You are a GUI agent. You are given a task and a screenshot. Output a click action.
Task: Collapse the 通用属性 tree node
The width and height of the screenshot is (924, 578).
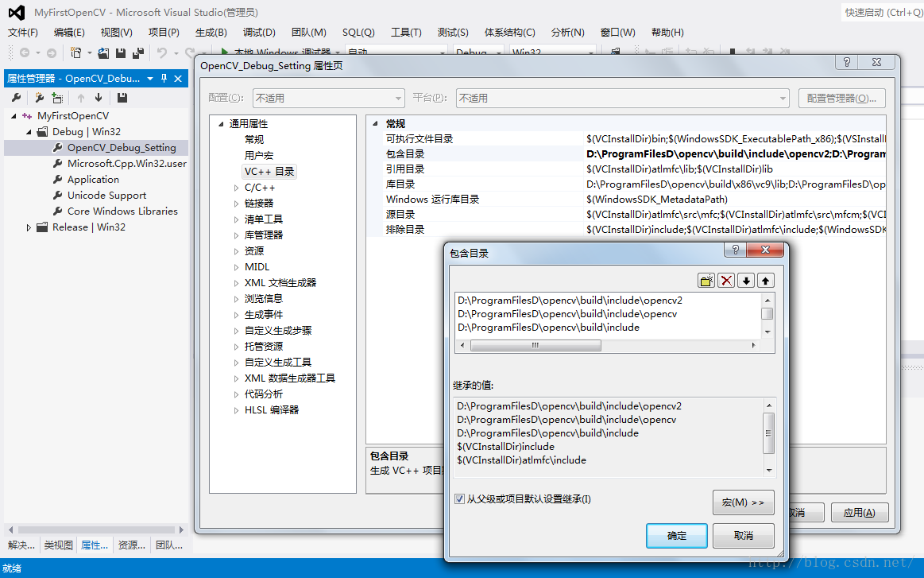(x=221, y=124)
